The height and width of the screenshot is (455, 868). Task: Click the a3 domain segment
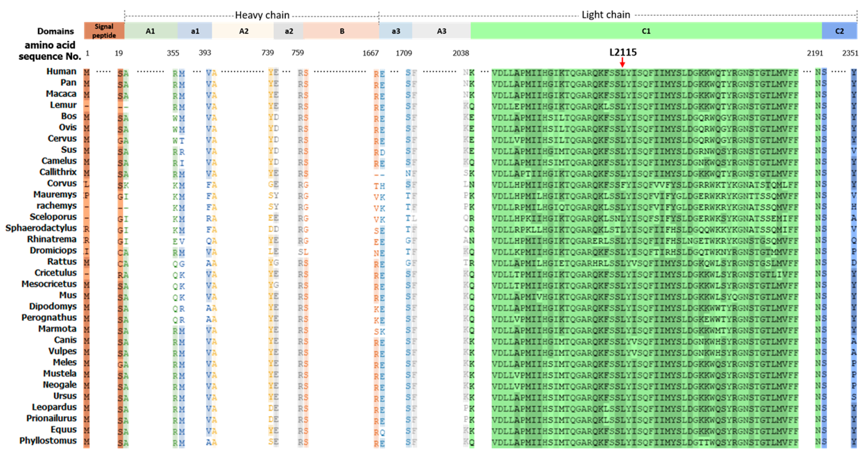[396, 31]
